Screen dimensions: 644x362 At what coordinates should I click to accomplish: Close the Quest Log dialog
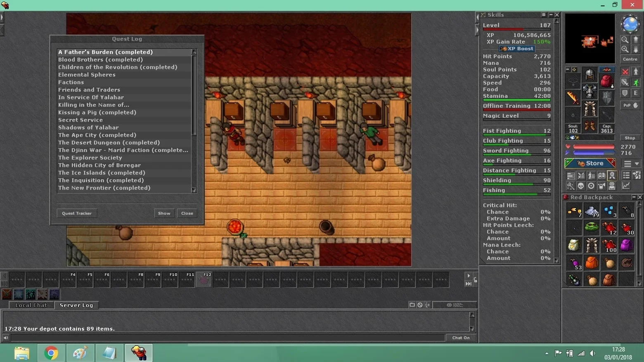pos(187,213)
